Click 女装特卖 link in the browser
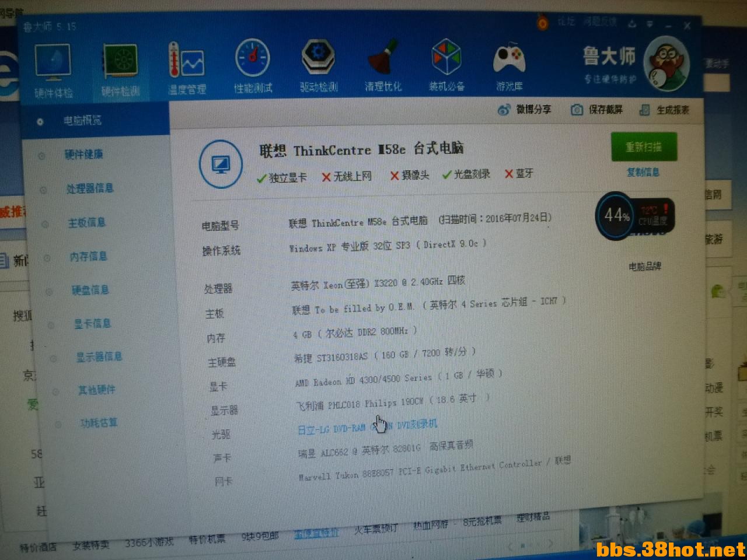 pyautogui.click(x=91, y=545)
